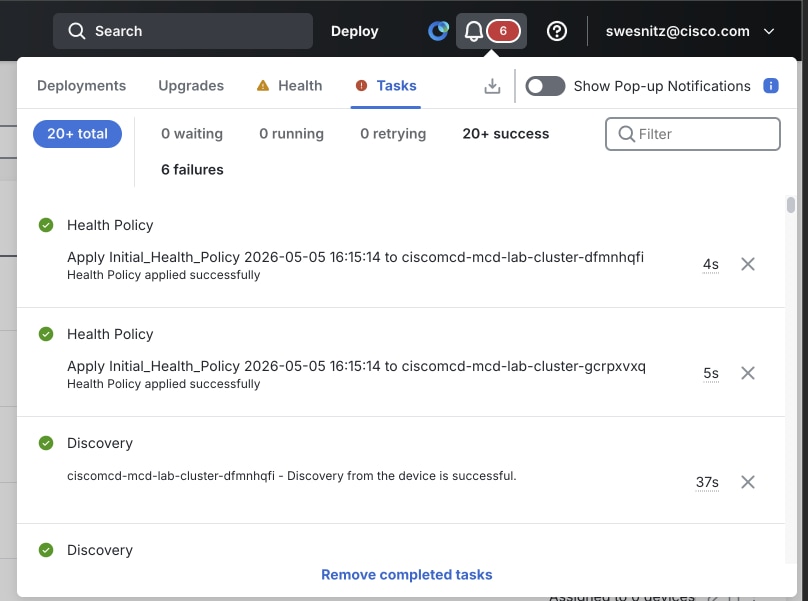
Task: Remove the 37s Discovery task entry
Action: 748,482
